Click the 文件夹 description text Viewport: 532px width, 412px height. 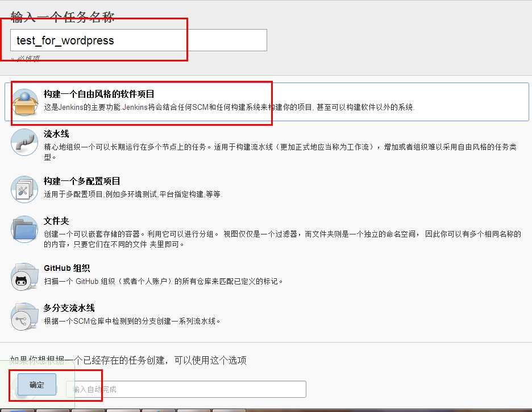282,239
